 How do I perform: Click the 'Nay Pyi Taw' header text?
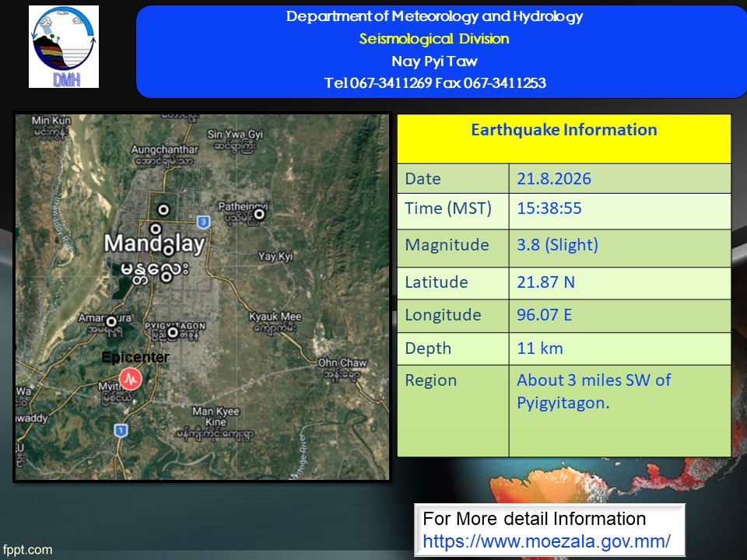pos(434,61)
